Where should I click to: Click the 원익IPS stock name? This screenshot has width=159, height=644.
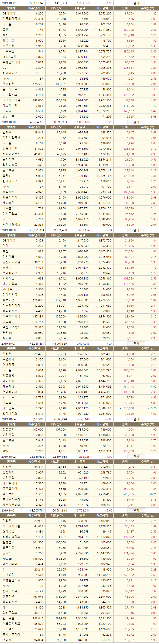coord(7,332)
